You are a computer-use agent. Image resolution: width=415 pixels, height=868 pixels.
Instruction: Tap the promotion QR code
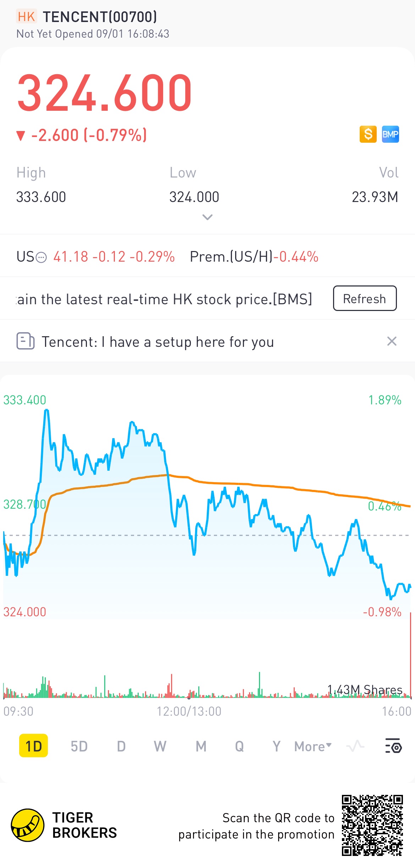(x=372, y=825)
